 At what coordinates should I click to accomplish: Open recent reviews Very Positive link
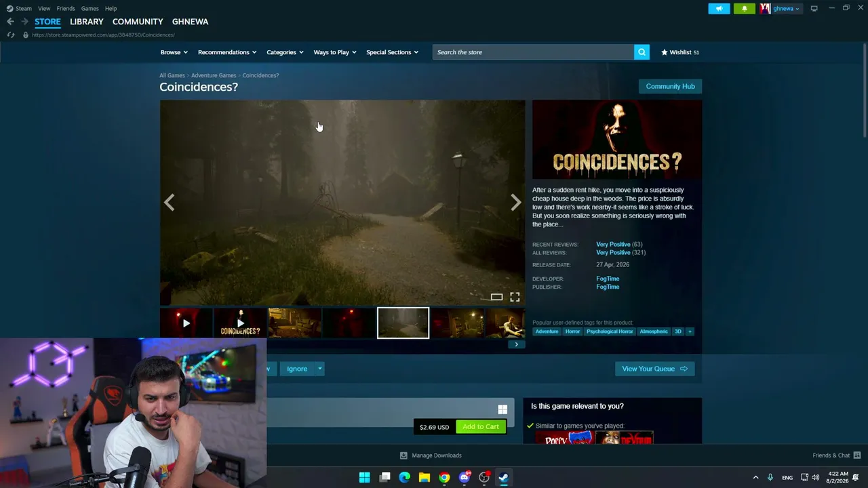(x=613, y=244)
